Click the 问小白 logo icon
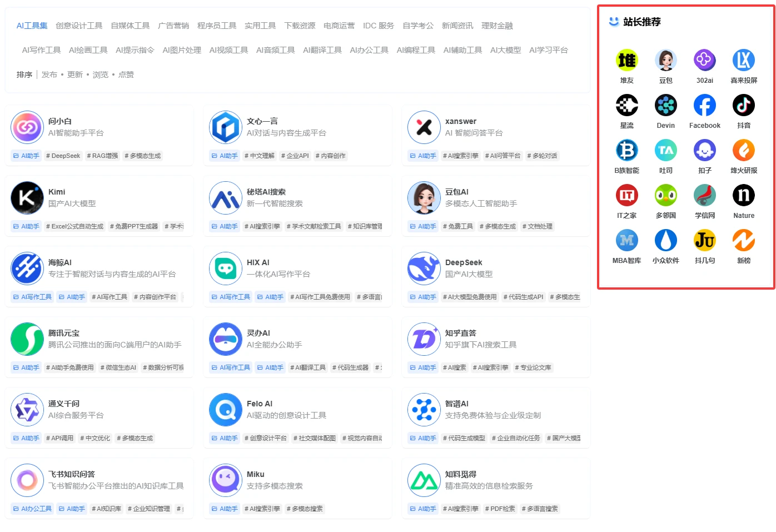The width and height of the screenshot is (776, 532). (27, 127)
